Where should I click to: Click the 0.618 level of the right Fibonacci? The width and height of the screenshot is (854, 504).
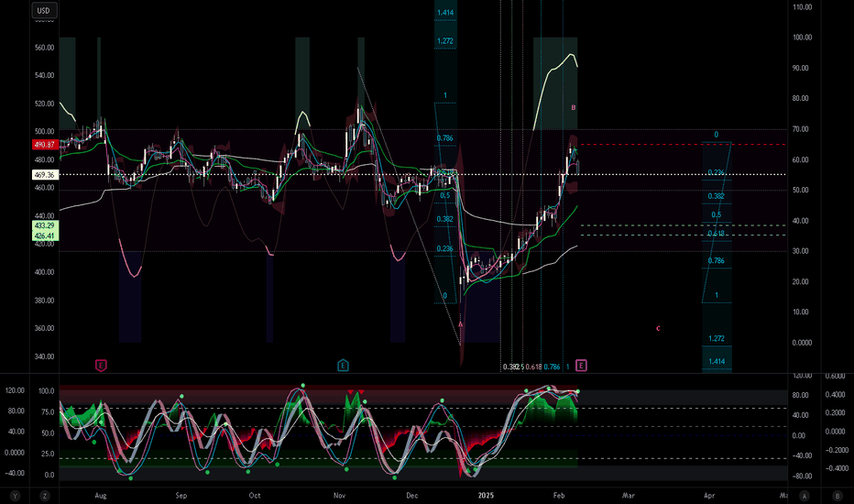[x=717, y=234]
